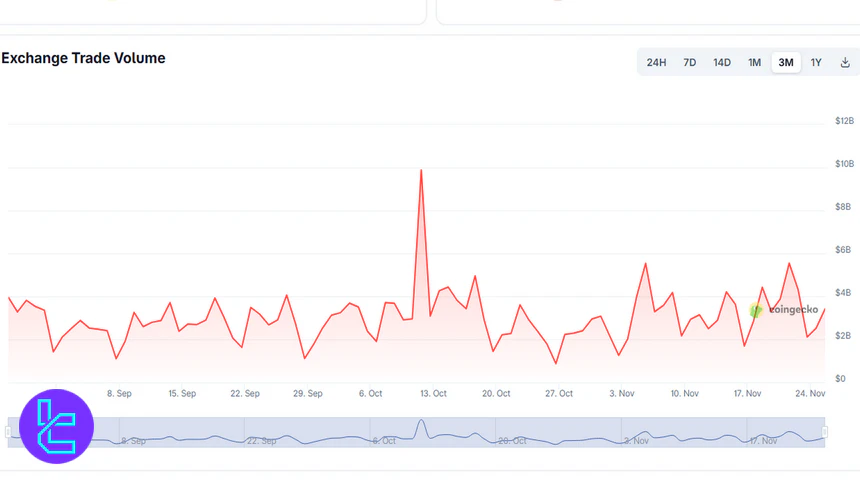Click the 27. Oct x-axis date label
860x484 pixels.
pos(559,393)
